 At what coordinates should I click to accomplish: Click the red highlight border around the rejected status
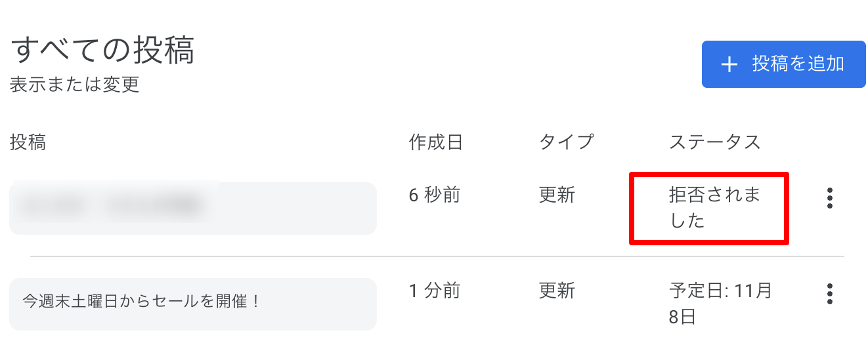709,174
